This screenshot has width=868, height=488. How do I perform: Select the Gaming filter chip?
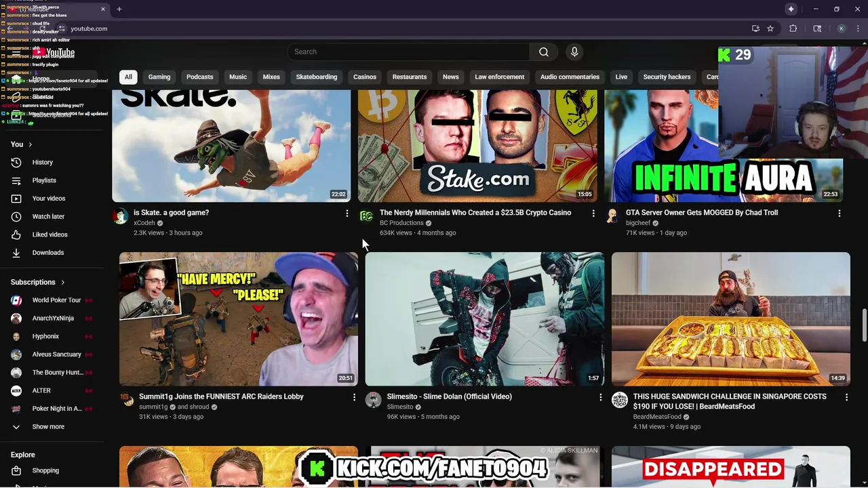point(159,77)
